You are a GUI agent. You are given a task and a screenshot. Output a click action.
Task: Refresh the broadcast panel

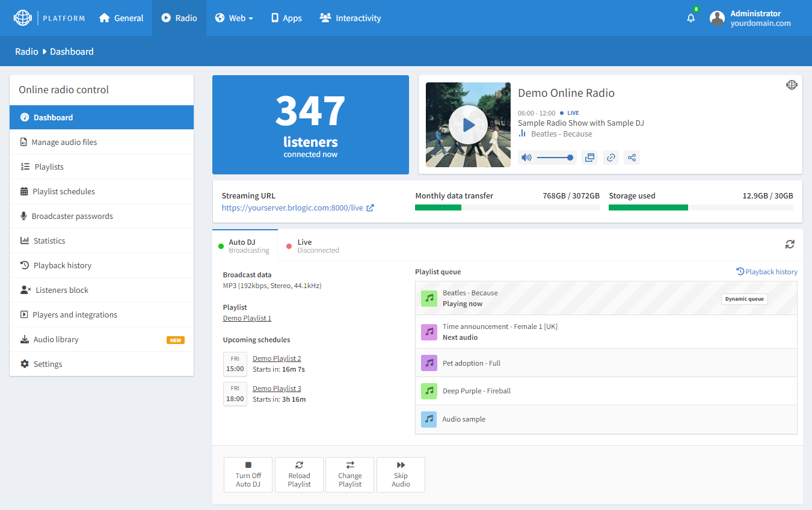pos(790,244)
